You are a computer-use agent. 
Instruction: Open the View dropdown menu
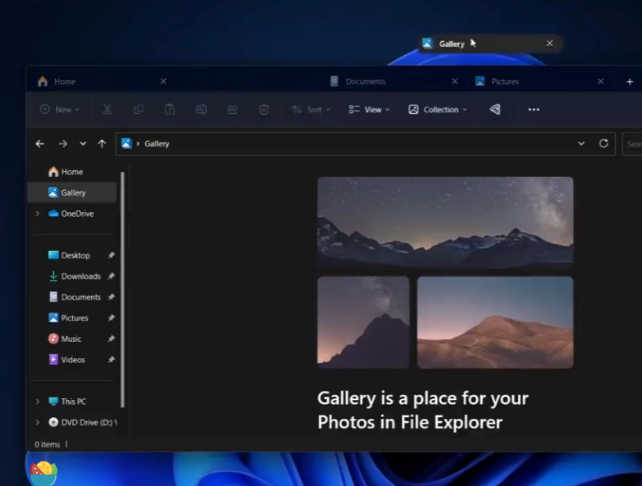click(369, 110)
